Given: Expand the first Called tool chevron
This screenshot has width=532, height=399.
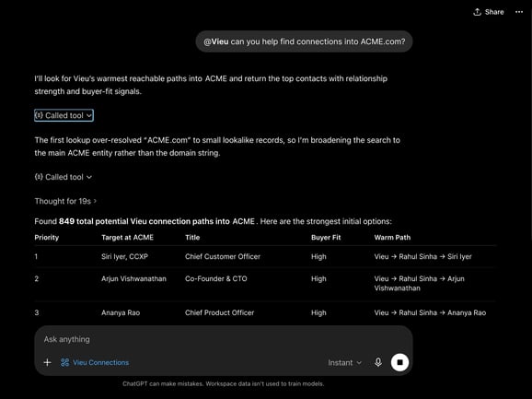Looking at the screenshot, I should coord(89,116).
